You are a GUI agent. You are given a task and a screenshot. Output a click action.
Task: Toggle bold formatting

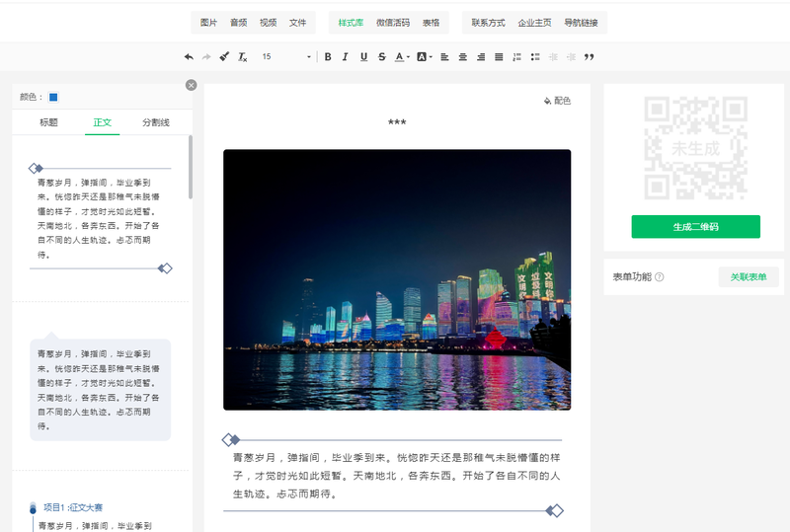(328, 57)
